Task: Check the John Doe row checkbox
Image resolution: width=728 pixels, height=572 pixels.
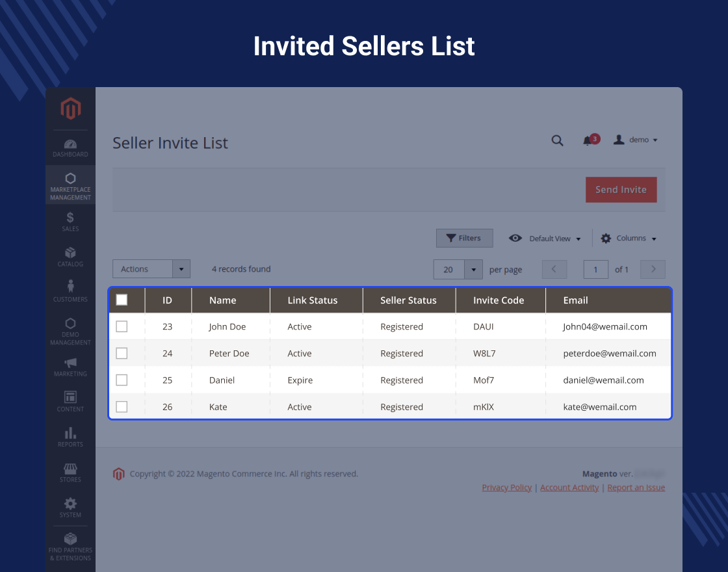Action: [122, 326]
